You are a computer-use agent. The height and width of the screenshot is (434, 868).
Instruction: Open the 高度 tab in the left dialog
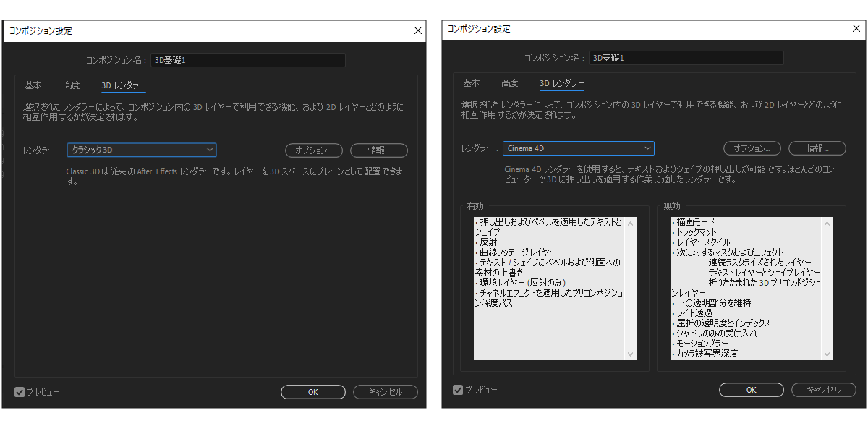point(72,85)
